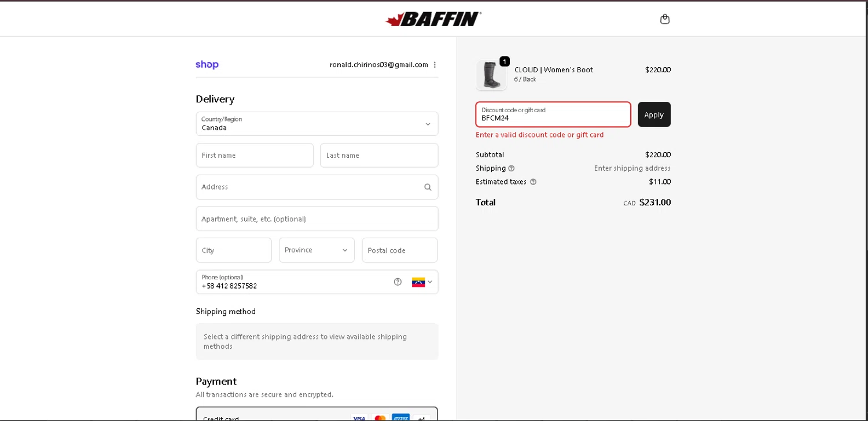The image size is (868, 421).
Task: Click the 'Enter shipping address' text
Action: pyautogui.click(x=632, y=168)
